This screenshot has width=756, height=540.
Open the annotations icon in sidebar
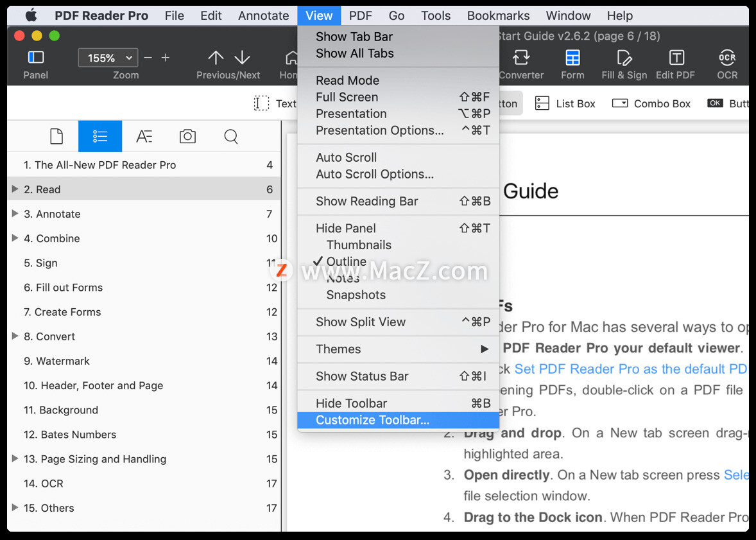click(x=144, y=137)
